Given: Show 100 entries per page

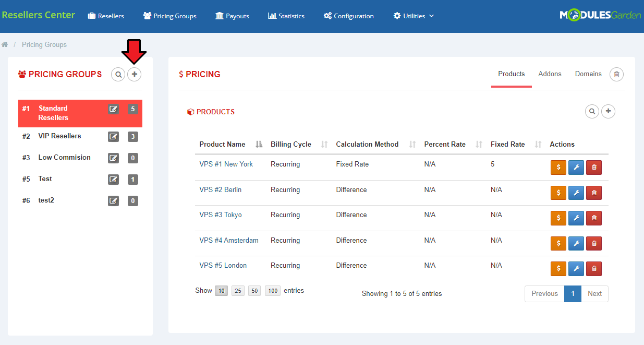Looking at the screenshot, I should (273, 291).
